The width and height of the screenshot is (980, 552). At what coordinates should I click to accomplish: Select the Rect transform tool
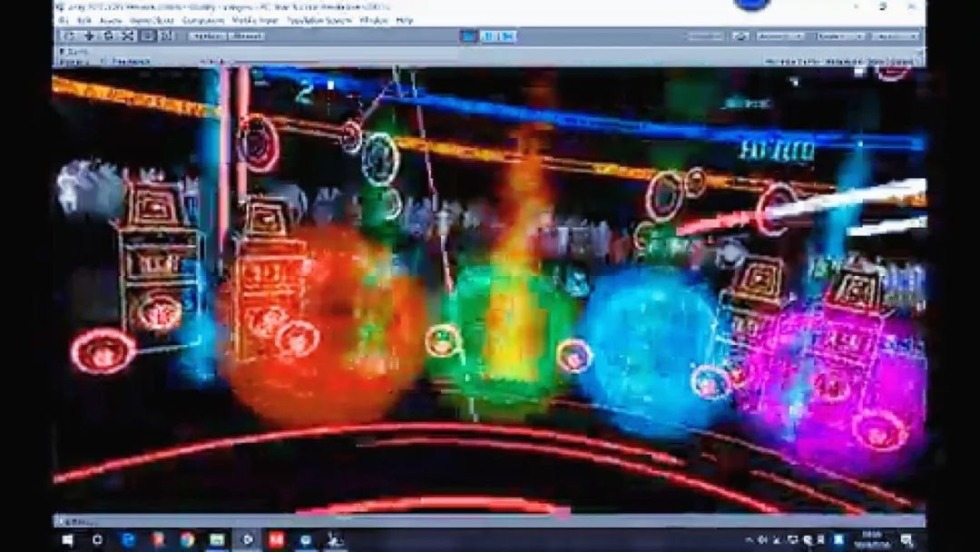(x=148, y=36)
